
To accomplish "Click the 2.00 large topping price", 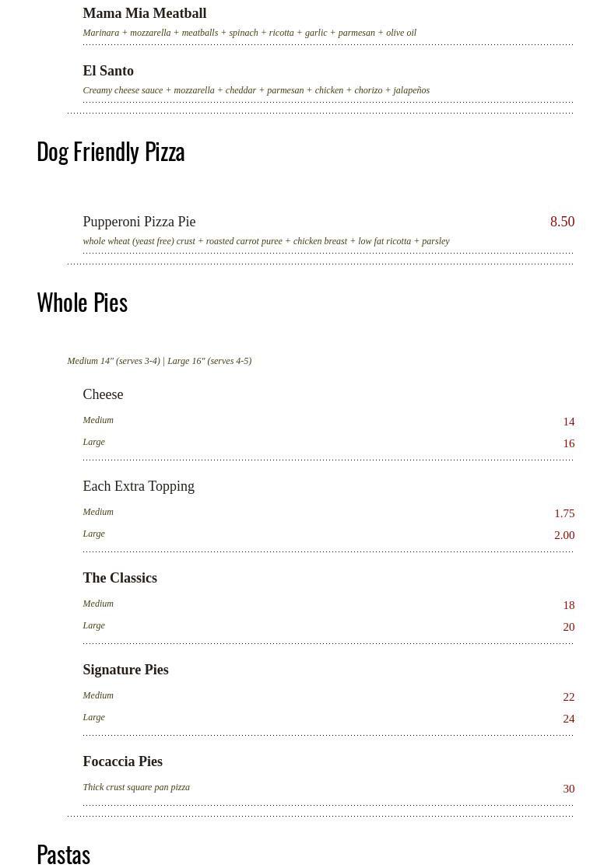I will tap(564, 535).
